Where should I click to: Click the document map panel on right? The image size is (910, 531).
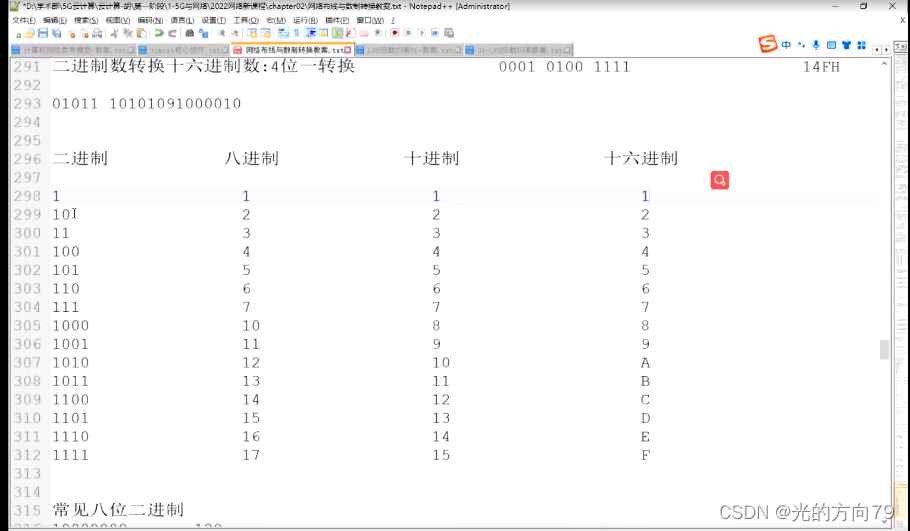pos(901,290)
